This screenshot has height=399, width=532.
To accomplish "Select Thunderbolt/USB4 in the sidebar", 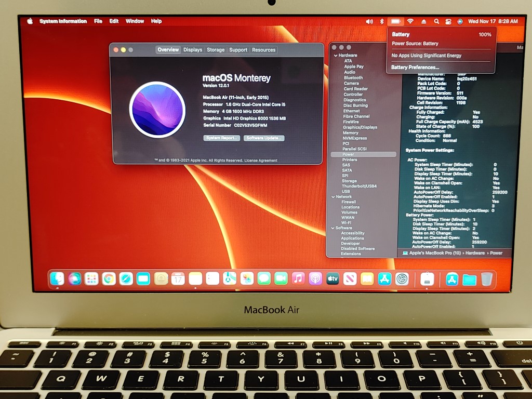I will pyautogui.click(x=359, y=186).
